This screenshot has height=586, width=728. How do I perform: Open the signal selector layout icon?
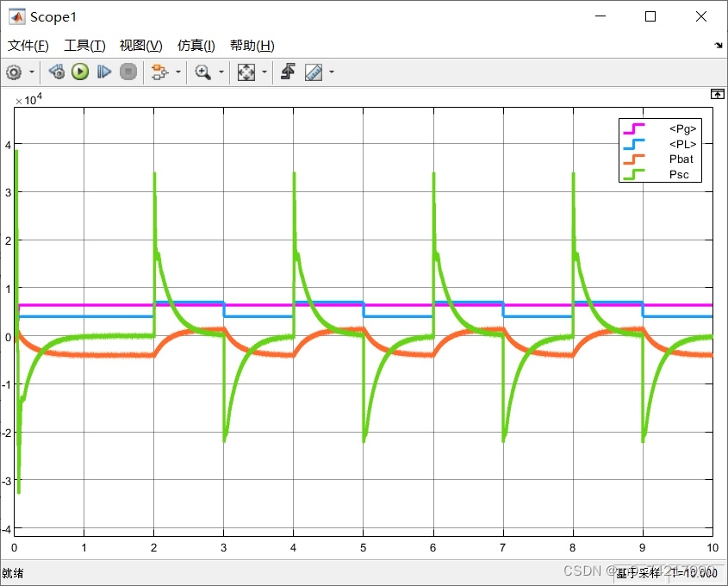pos(159,72)
